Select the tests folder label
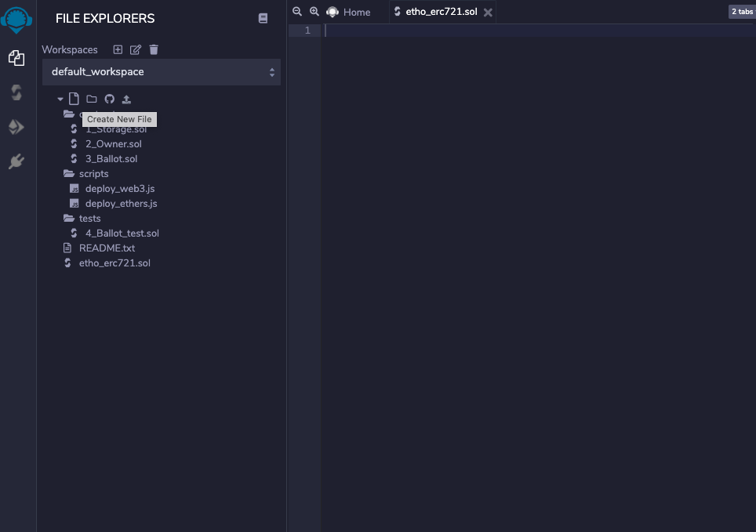Viewport: 756px width, 532px height. point(90,219)
